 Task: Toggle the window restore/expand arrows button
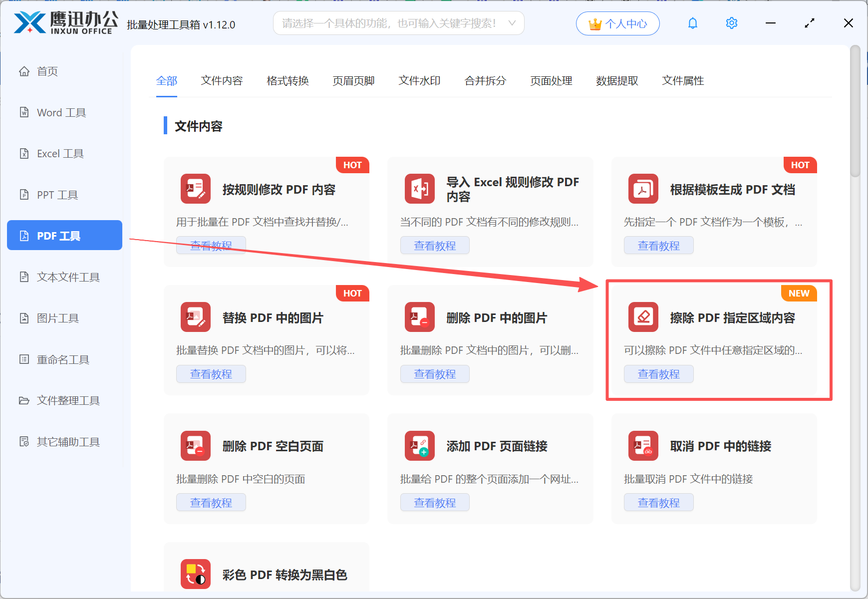[x=810, y=23]
